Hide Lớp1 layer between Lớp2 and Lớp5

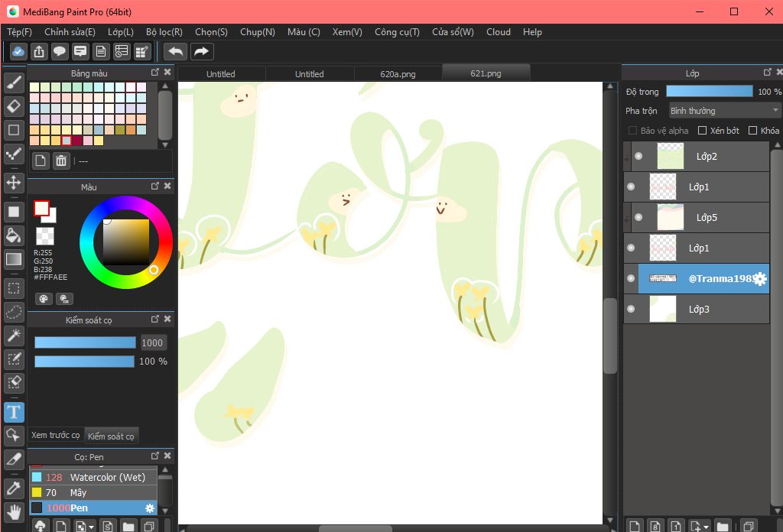coord(631,187)
